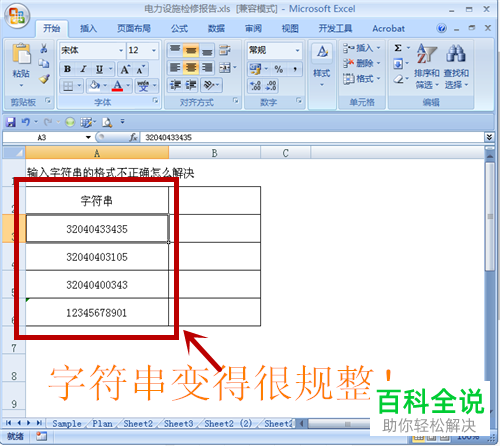Click the Undo arrow icon
Image resolution: width=500 pixels, height=446 pixels.
point(26,122)
